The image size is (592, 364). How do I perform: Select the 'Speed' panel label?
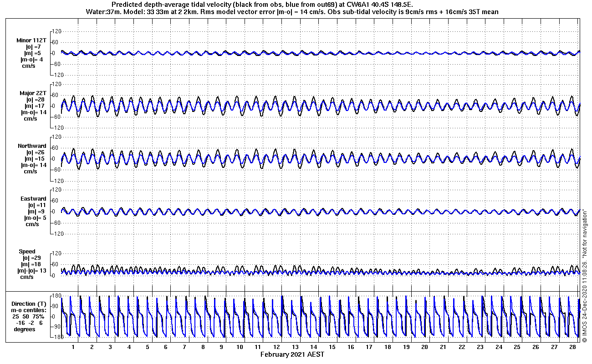coord(27,252)
